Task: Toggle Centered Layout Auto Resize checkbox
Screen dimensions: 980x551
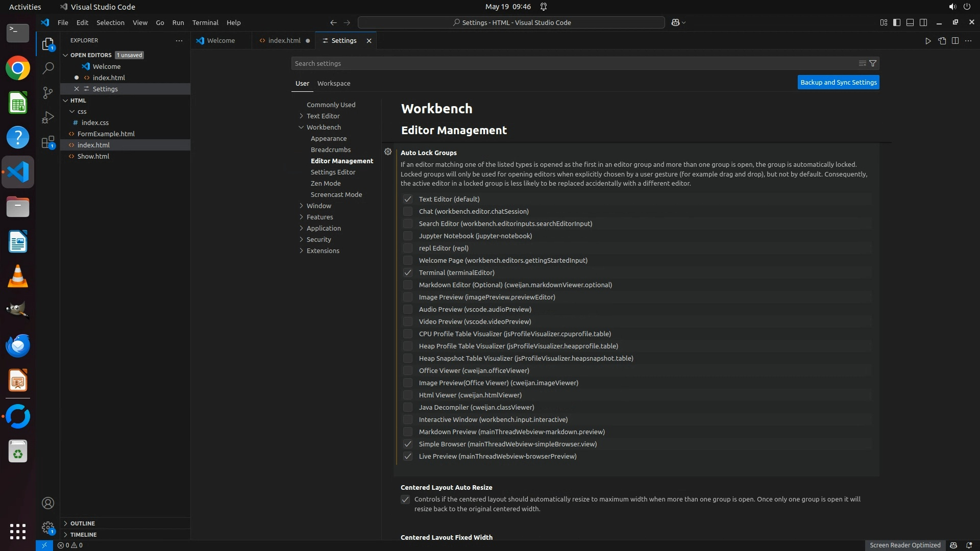Action: pos(405,499)
